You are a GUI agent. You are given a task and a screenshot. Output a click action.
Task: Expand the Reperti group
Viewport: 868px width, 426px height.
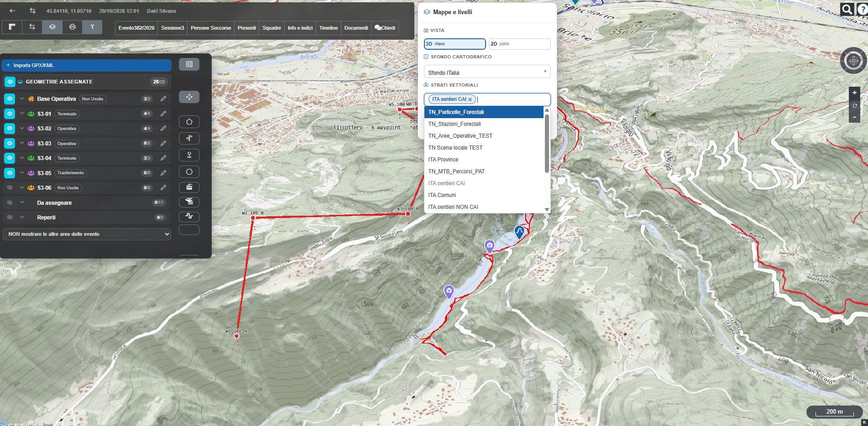[22, 217]
